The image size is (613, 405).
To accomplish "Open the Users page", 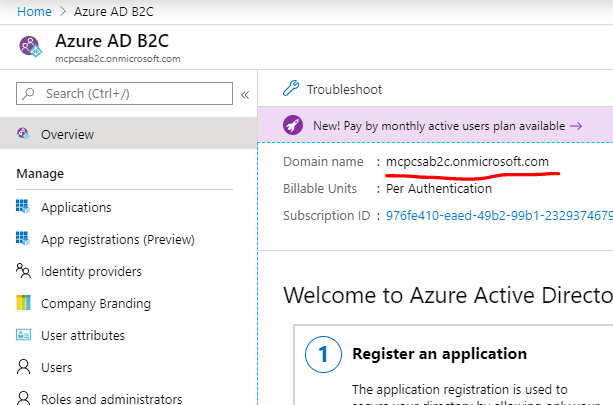I will point(57,367).
